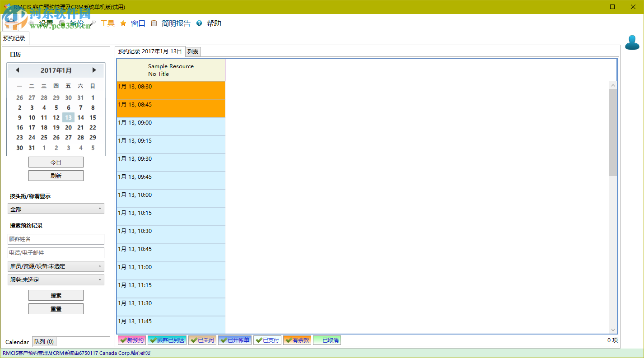The height and width of the screenshot is (358, 644).
Task: Open the 简明报告 clipboard report menu
Action: (171, 23)
